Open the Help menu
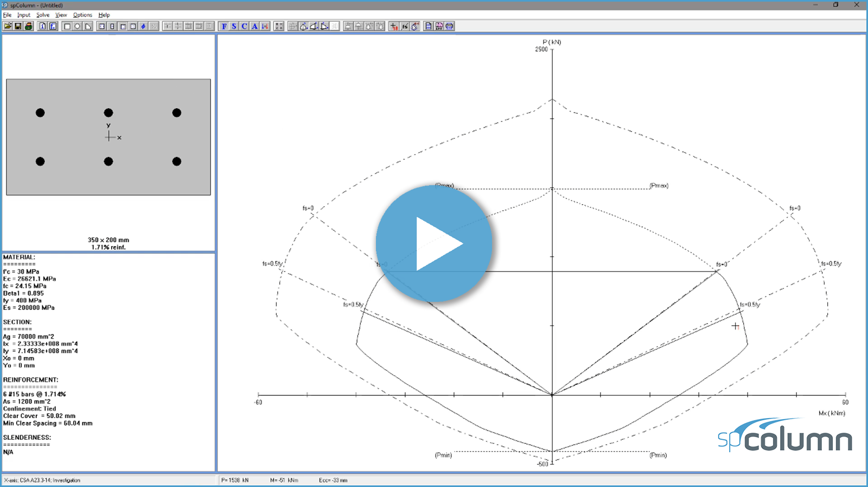Viewport: 868px width, 487px height. coord(104,15)
